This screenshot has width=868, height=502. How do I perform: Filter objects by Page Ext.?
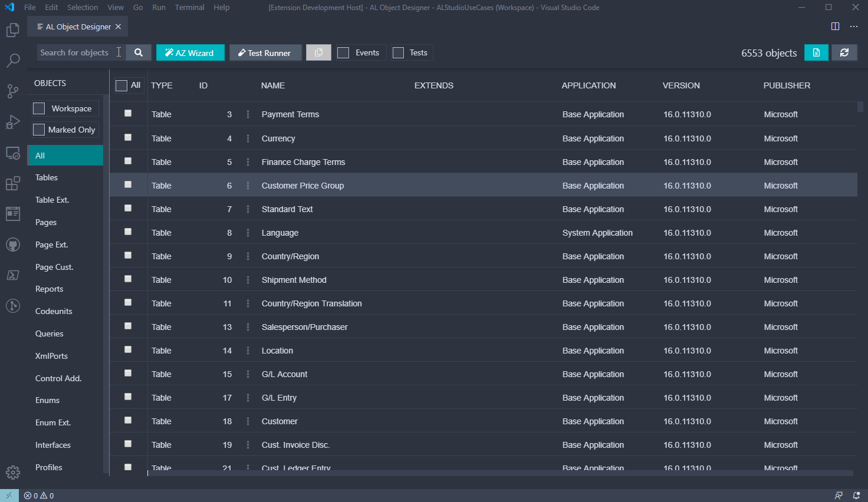pyautogui.click(x=65, y=245)
